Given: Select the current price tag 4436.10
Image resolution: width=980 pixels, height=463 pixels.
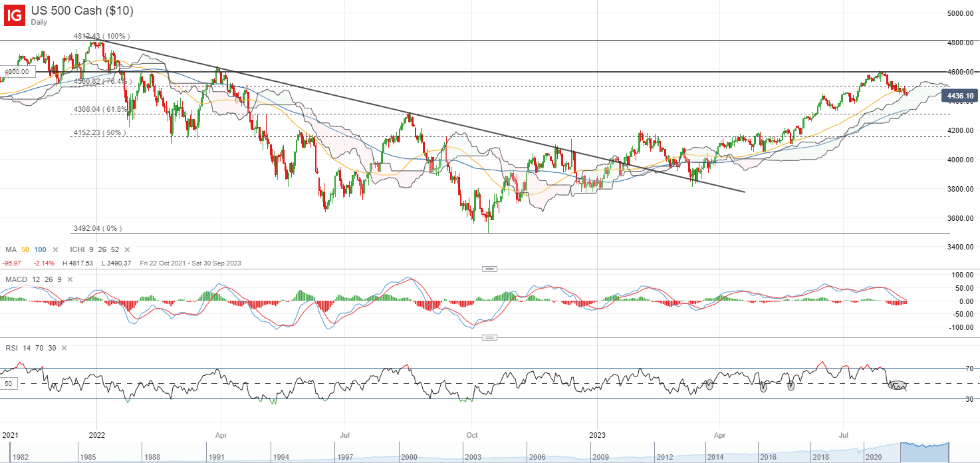Looking at the screenshot, I should point(960,96).
